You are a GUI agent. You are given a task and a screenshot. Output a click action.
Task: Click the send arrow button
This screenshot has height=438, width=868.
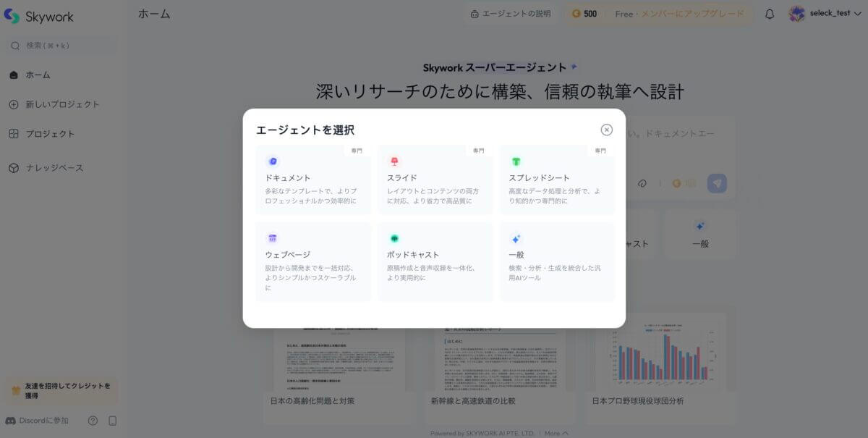click(x=717, y=183)
